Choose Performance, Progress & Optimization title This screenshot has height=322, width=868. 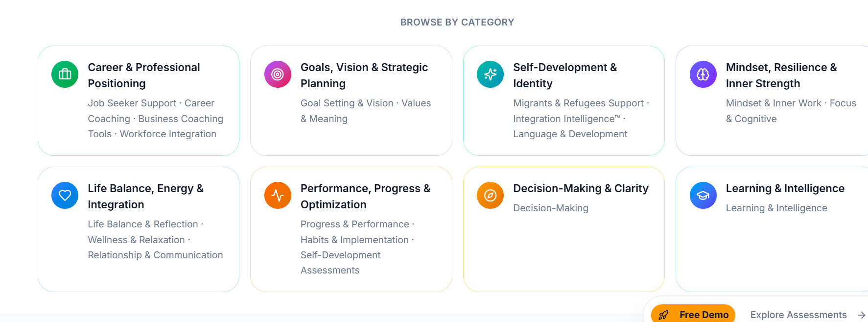click(x=365, y=197)
